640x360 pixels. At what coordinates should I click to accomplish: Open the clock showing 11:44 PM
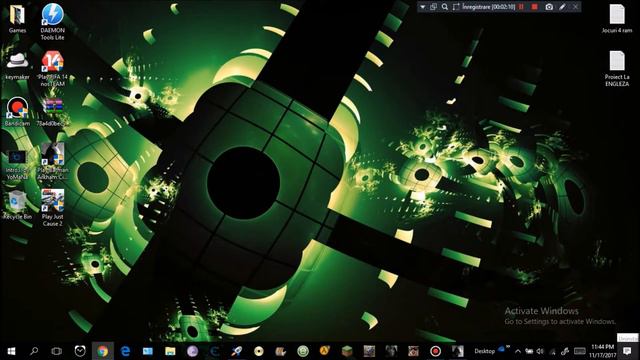[602, 351]
